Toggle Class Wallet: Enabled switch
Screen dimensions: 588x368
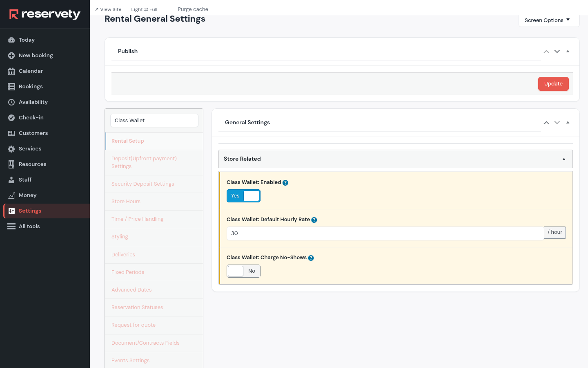coord(243,196)
